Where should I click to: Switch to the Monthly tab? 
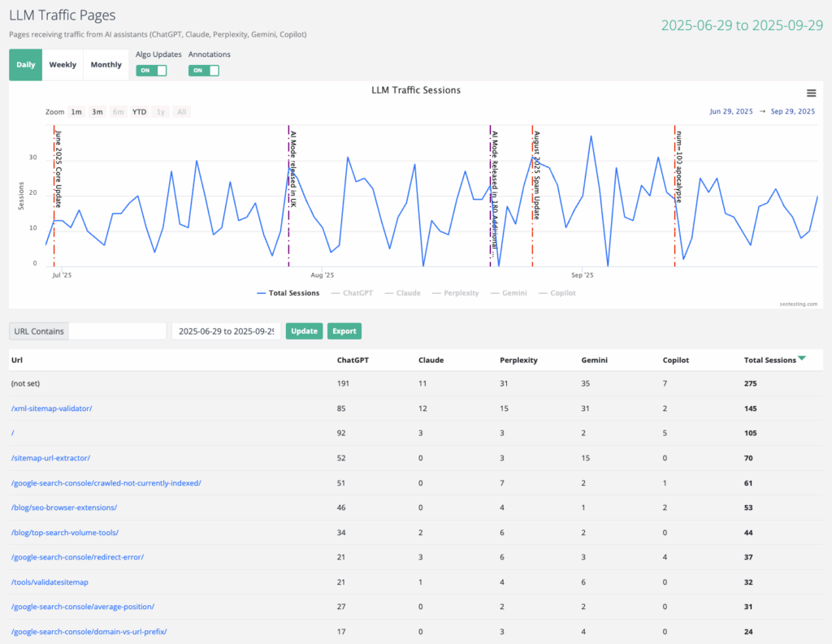pyautogui.click(x=106, y=65)
